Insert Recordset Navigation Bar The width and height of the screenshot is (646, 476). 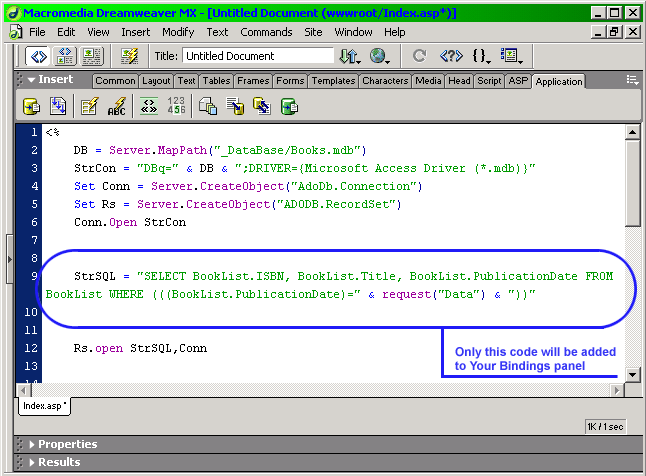pos(149,106)
